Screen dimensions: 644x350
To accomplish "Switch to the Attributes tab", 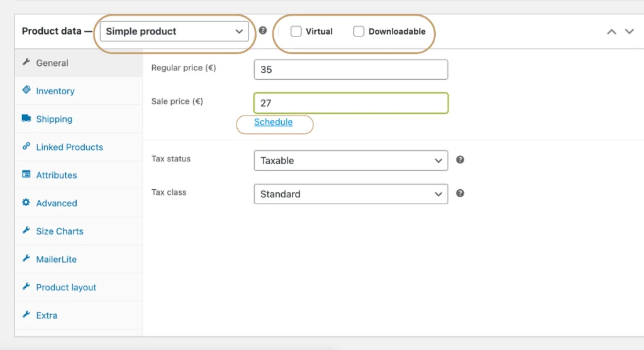I will click(79, 175).
